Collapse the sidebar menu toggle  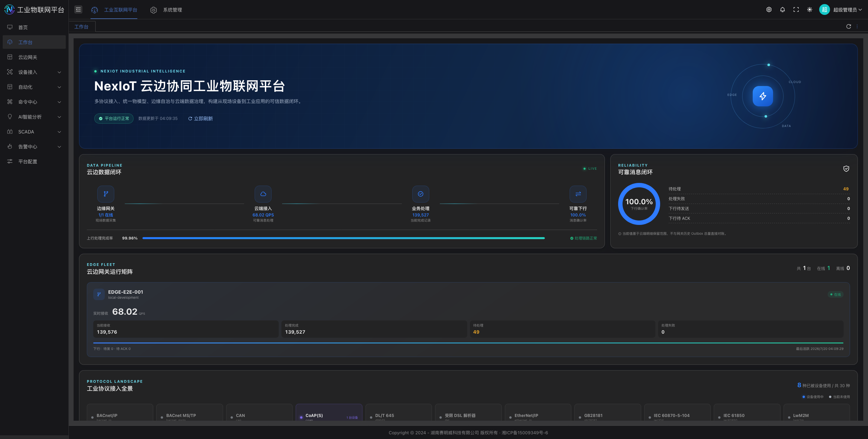pos(78,9)
